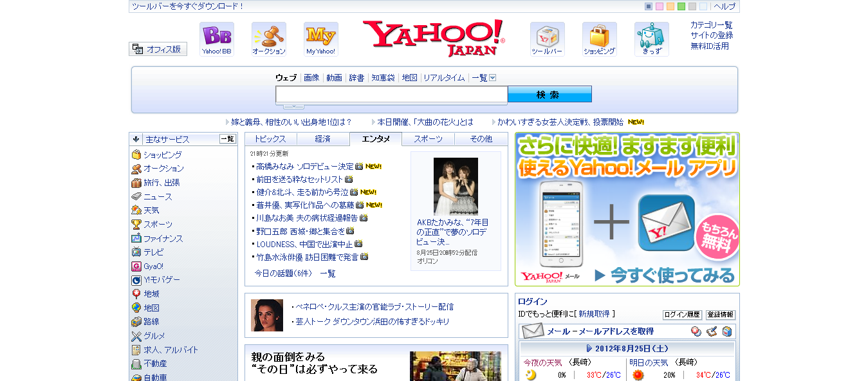
Task: Click the オフィス版 button
Action: coord(158,49)
